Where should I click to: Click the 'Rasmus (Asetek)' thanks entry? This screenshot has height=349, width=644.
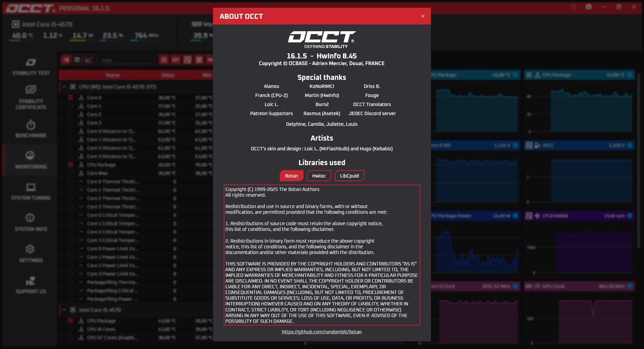(322, 113)
